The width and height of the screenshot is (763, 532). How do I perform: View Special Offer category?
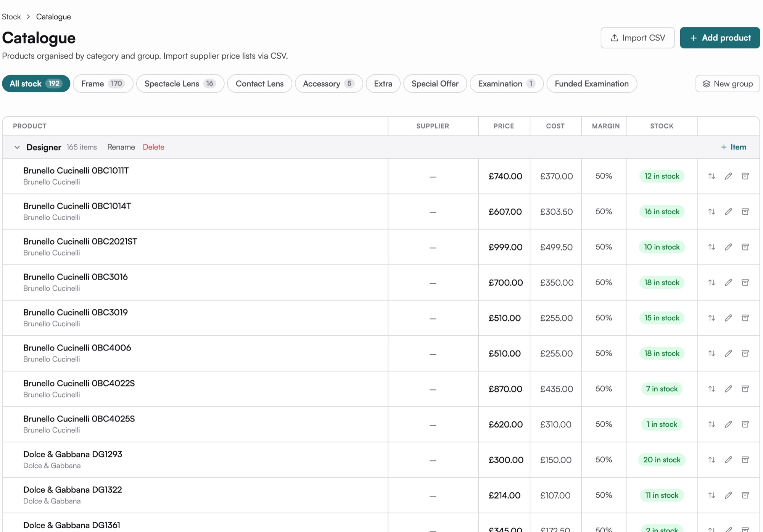coord(435,84)
